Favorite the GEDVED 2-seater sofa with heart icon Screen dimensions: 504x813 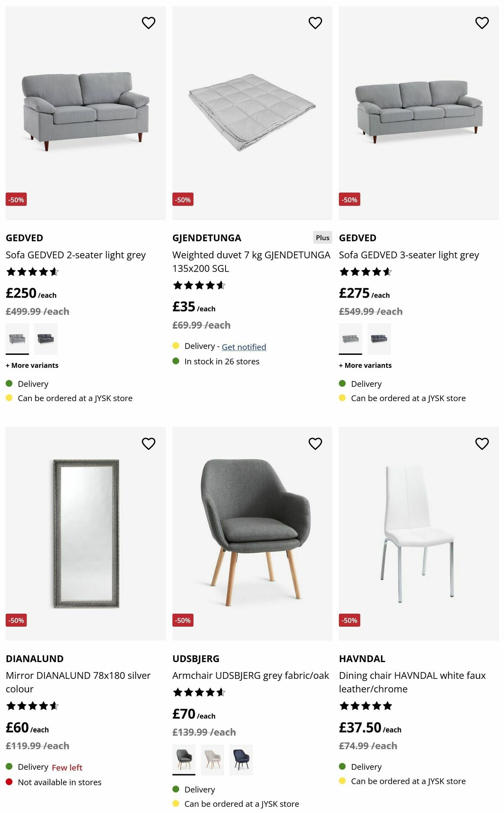[x=148, y=23]
